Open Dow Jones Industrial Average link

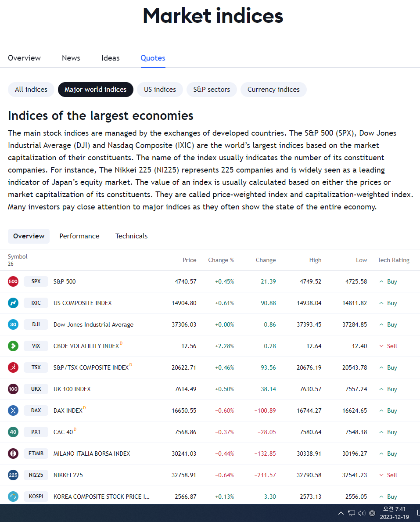tap(93, 324)
